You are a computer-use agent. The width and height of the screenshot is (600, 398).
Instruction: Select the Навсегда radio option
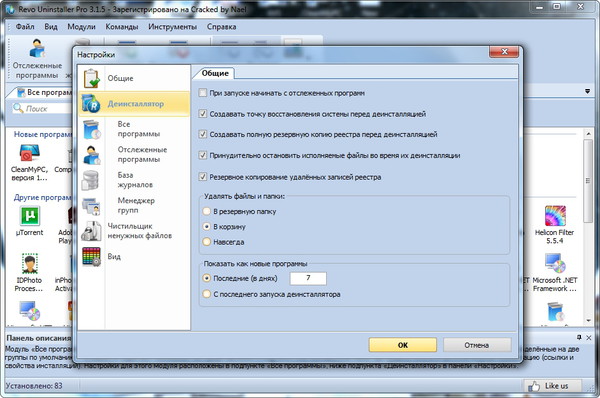tap(207, 242)
